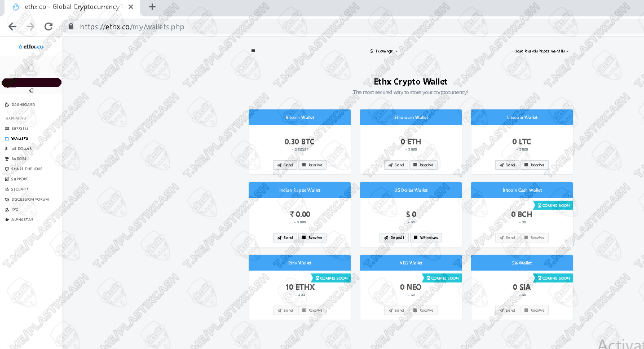
Task: Reload the ethx.co page
Action: [x=48, y=26]
